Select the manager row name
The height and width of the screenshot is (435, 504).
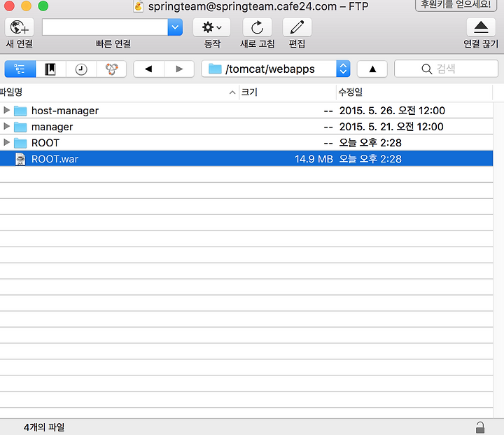click(52, 127)
